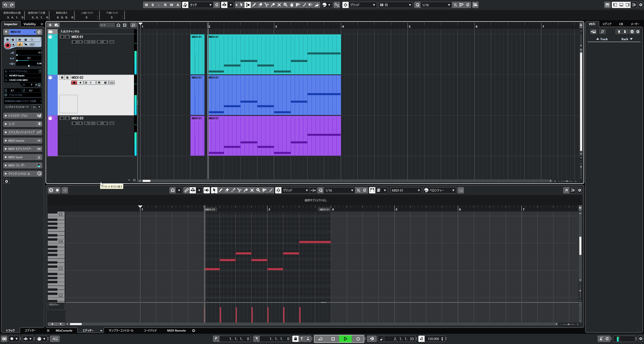Switch to the MixConsole lower zone tab

click(64, 331)
